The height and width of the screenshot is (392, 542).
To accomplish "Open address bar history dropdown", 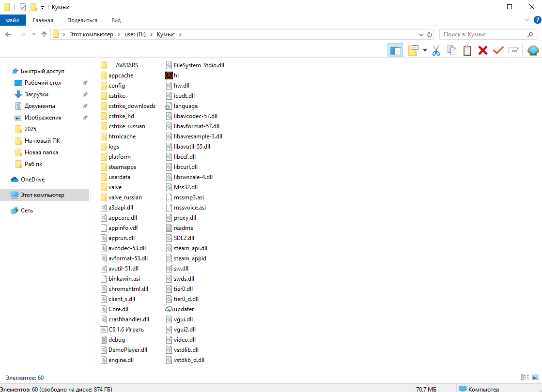I will point(421,34).
